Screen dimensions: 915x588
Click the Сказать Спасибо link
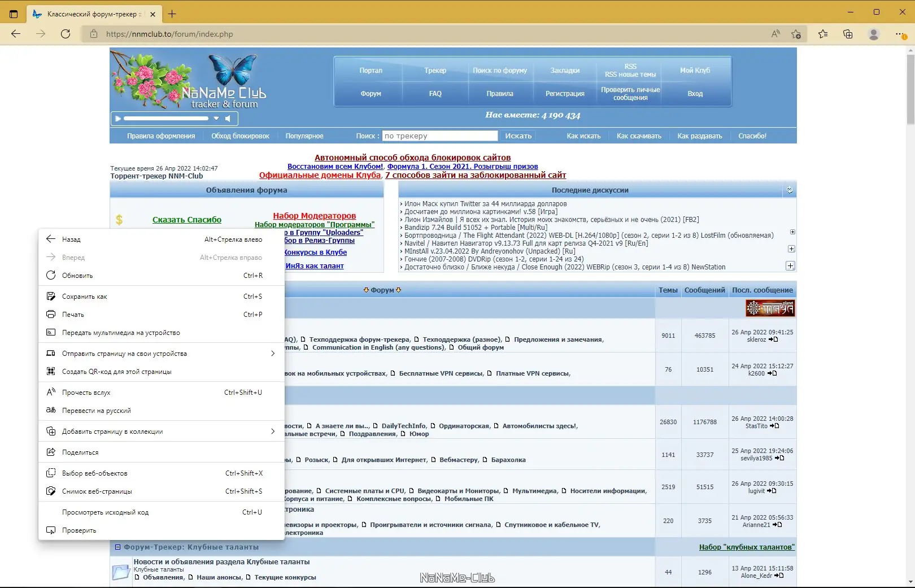(x=187, y=220)
